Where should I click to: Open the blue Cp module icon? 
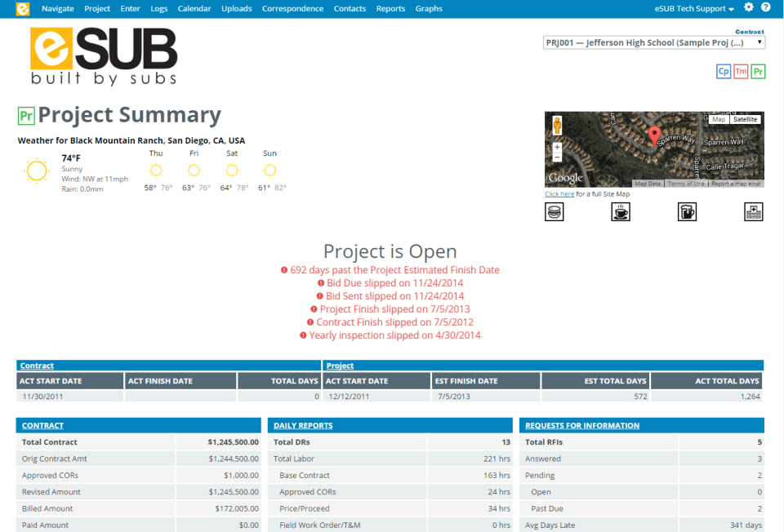pos(724,71)
